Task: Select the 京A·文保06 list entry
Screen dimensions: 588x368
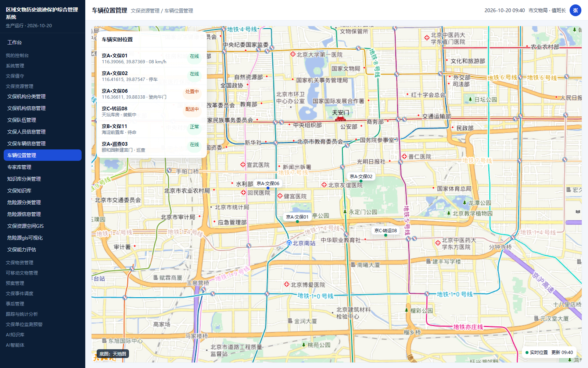Action: [x=151, y=93]
